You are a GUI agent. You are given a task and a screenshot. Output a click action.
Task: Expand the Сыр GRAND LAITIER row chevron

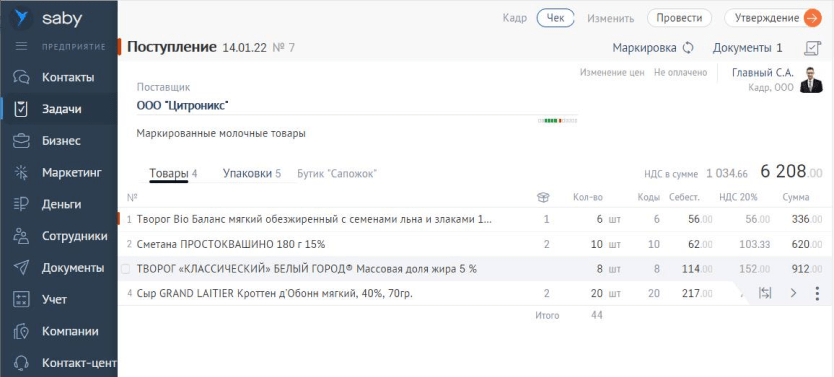(x=794, y=293)
